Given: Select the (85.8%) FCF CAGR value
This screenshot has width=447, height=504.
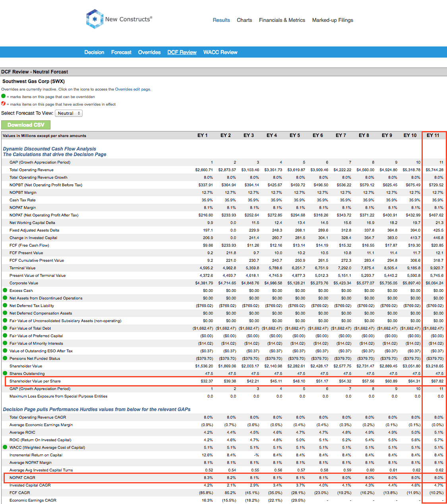Looking at the screenshot, I should [x=206, y=492].
